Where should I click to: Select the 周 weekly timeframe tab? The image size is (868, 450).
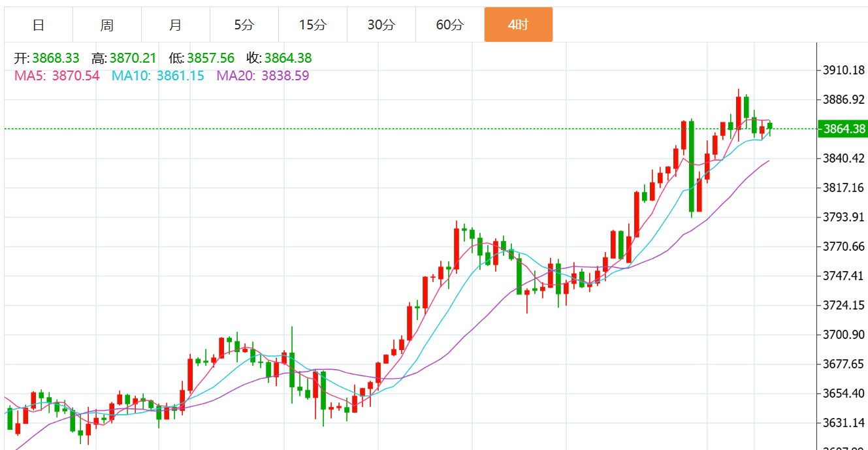(x=107, y=25)
